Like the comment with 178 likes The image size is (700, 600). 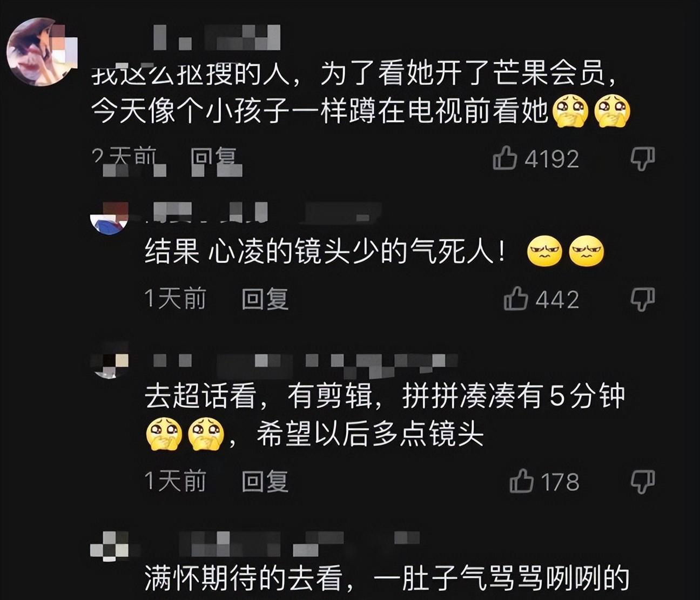521,481
